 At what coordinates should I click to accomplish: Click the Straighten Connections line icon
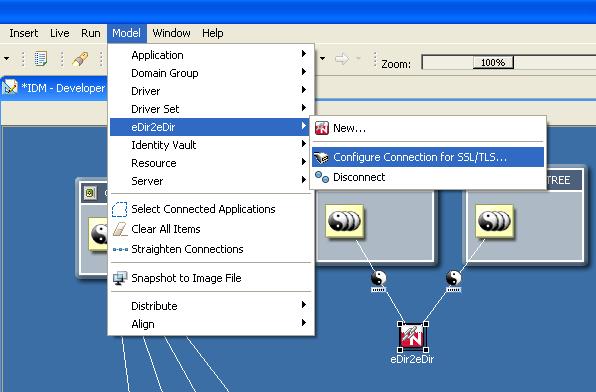point(120,249)
